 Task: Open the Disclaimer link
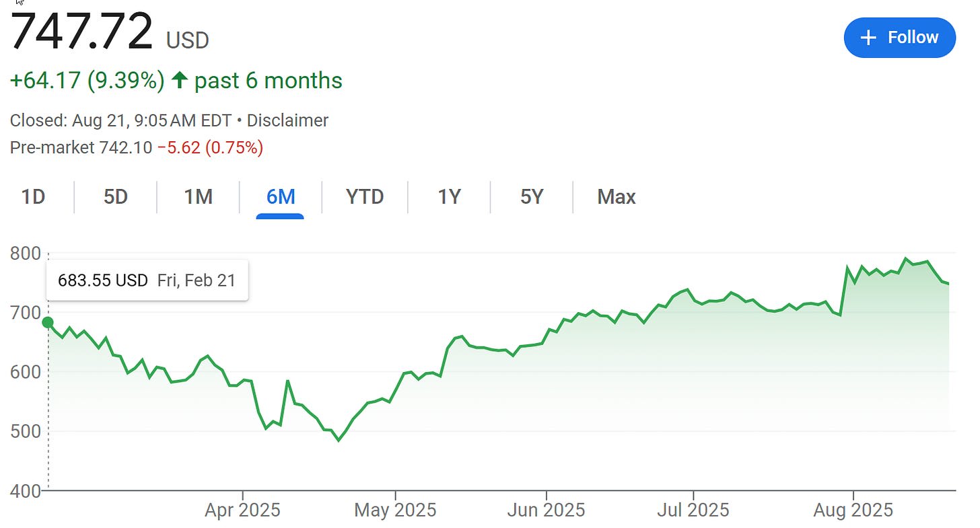point(287,121)
